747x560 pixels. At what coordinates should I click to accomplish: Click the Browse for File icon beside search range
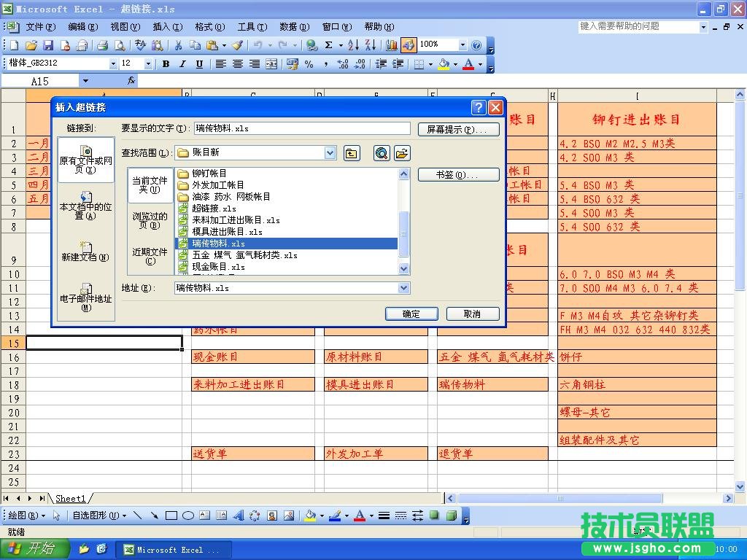(x=403, y=153)
